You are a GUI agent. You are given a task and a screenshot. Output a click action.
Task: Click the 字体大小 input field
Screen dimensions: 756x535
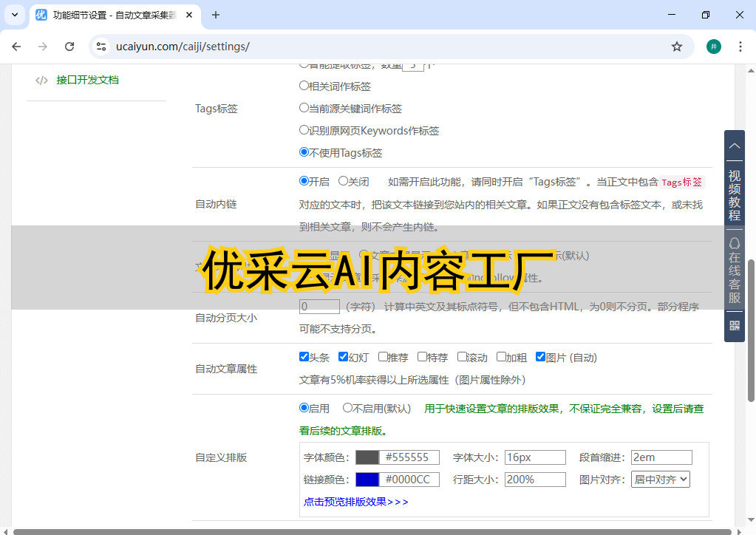[x=535, y=457]
